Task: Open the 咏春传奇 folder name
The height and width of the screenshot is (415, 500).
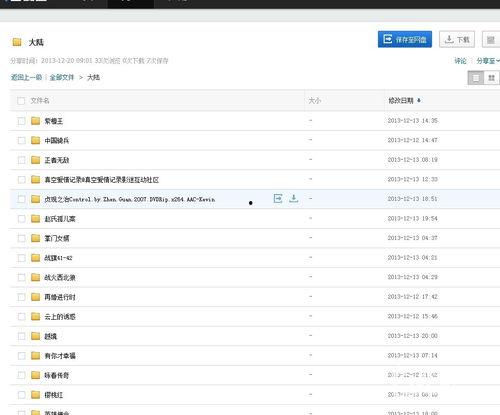Action: click(57, 375)
